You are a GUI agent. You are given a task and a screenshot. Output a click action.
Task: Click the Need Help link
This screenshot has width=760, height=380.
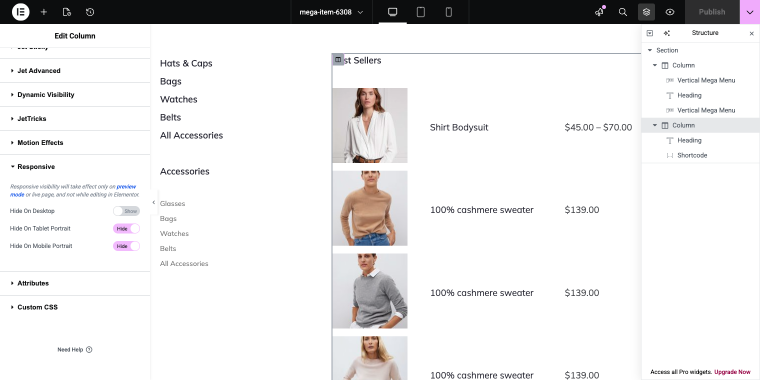tap(70, 349)
